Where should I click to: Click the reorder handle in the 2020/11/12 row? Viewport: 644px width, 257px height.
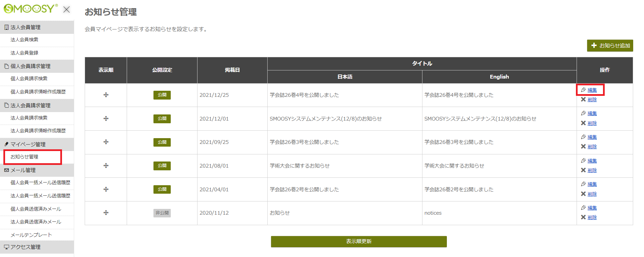(106, 213)
